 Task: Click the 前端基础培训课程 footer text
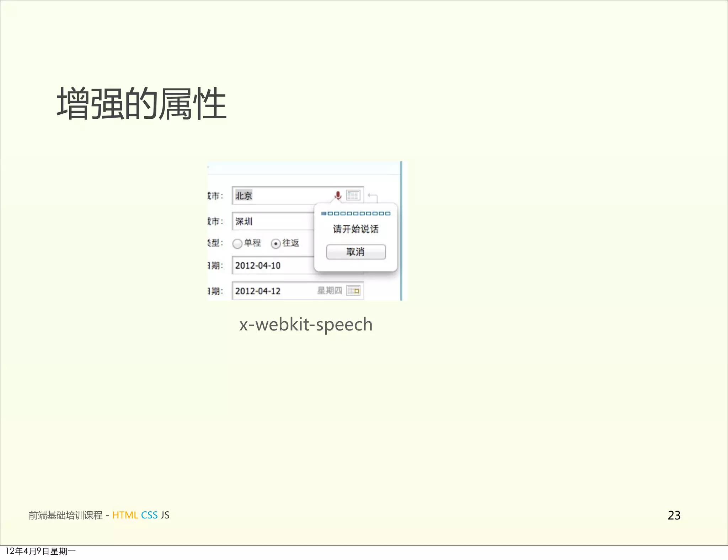pos(65,515)
